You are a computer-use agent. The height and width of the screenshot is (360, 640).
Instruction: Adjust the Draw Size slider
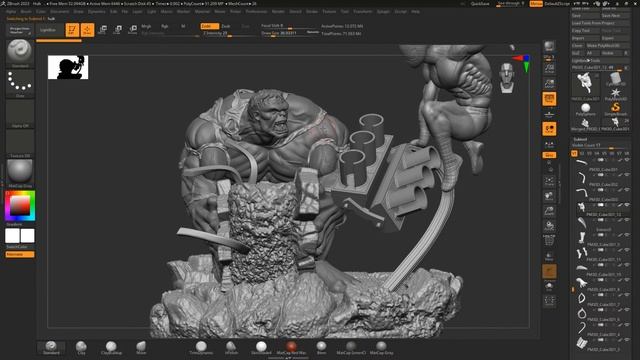pos(290,34)
